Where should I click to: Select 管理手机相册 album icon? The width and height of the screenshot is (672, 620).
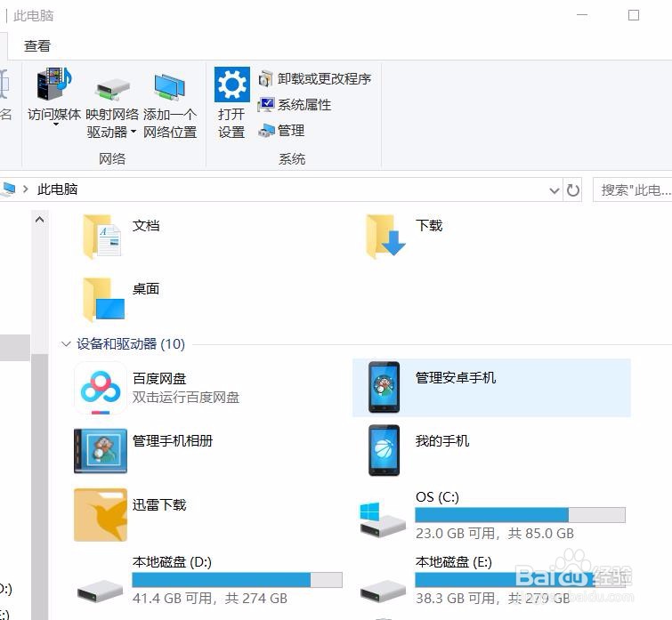tap(101, 451)
